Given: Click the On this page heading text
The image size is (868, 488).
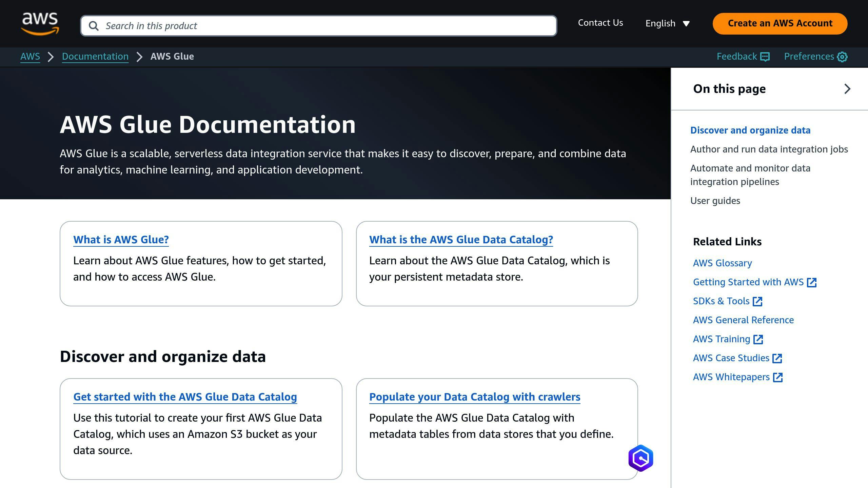Looking at the screenshot, I should tap(729, 89).
